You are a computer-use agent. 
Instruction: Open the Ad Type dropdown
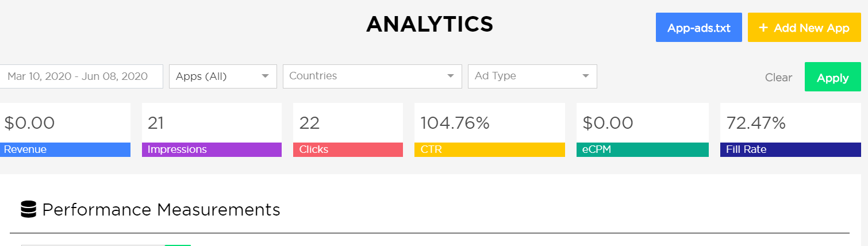point(532,76)
